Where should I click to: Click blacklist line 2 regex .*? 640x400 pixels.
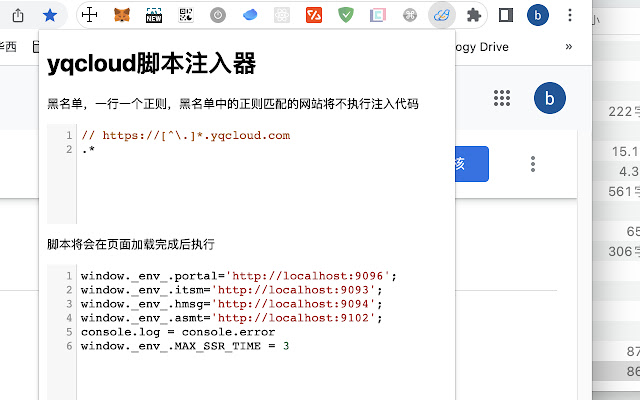pyautogui.click(x=88, y=149)
